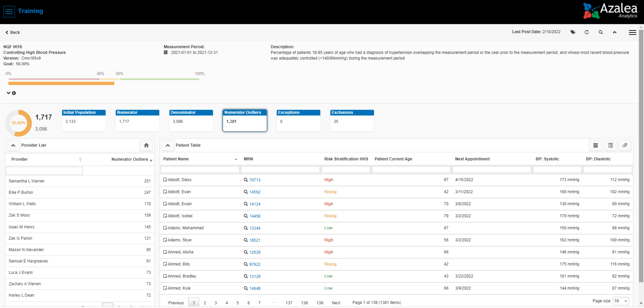Screen dimensions: 644x308
Task: Open the hamburger menu beside Training
Action: [9, 12]
